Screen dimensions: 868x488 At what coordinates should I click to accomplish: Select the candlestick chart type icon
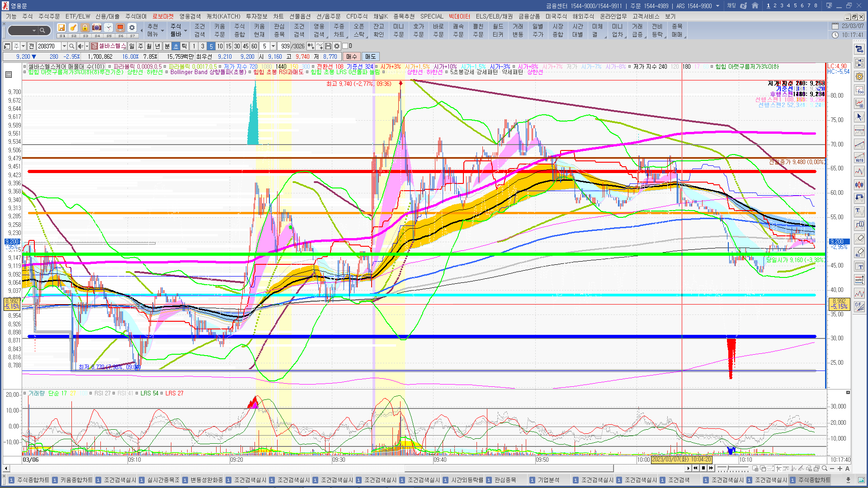pos(859,185)
